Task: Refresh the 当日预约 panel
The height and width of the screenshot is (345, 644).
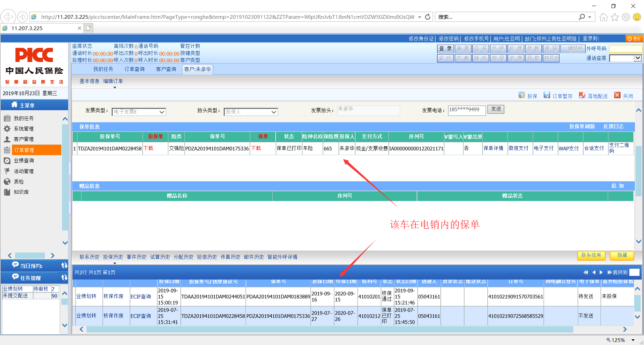Action: pyautogui.click(x=64, y=266)
